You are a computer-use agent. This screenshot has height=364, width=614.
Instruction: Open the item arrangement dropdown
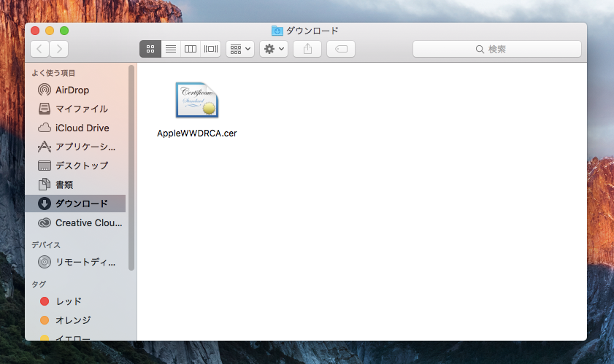(240, 49)
